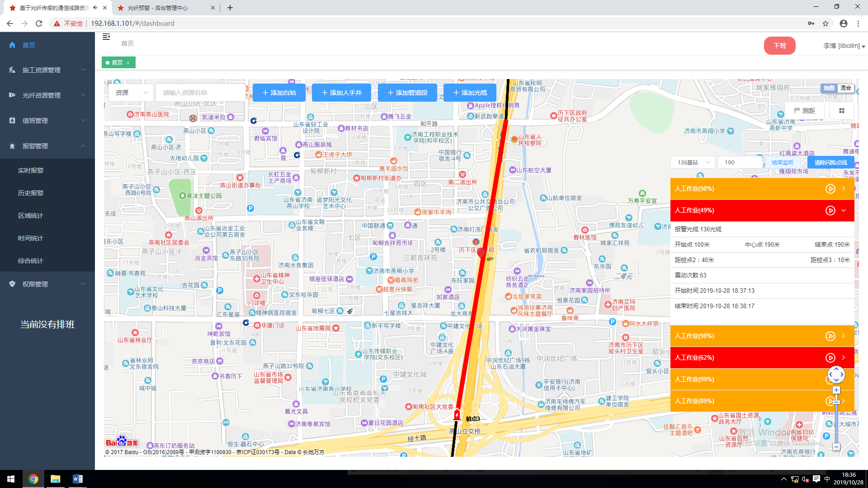Open Word from the taskbar
Viewport: 868px width, 488px height.
click(77, 479)
